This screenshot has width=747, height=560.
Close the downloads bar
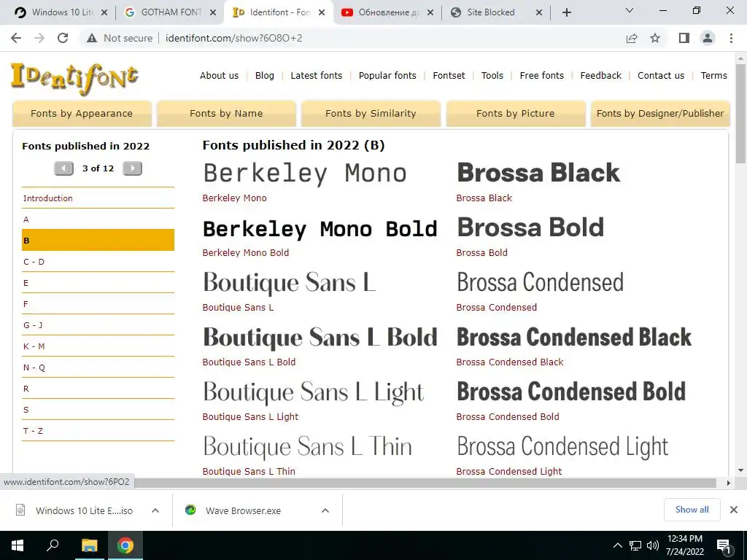point(734,510)
